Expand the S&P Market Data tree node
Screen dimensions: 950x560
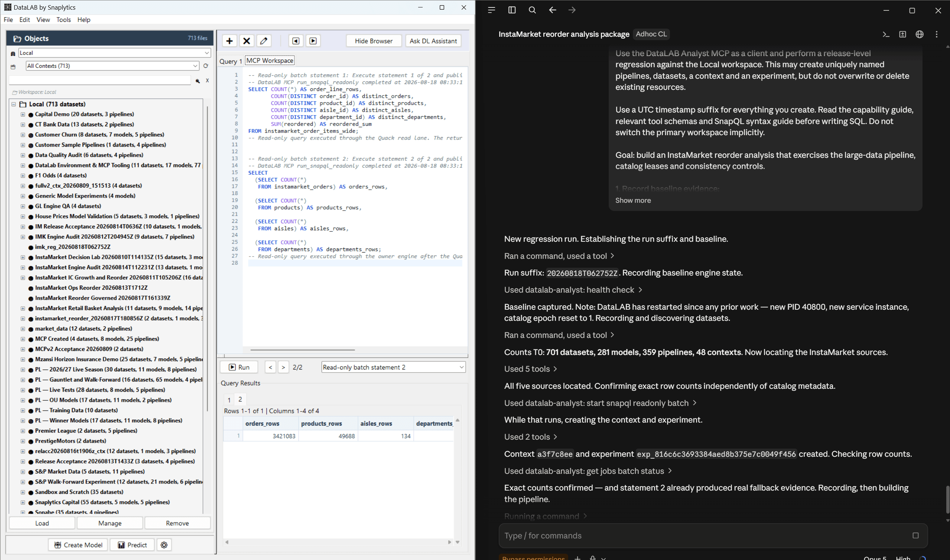pos(23,472)
